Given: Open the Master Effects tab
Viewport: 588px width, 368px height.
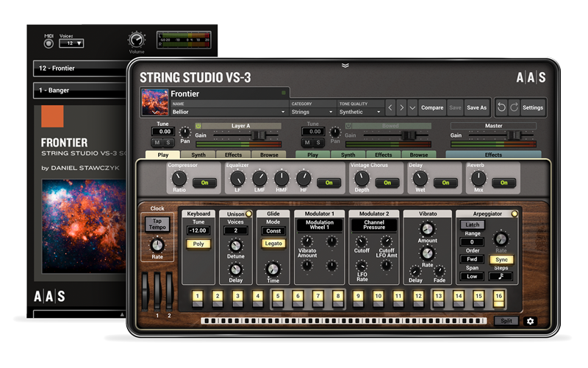Looking at the screenshot, I should point(493,155).
